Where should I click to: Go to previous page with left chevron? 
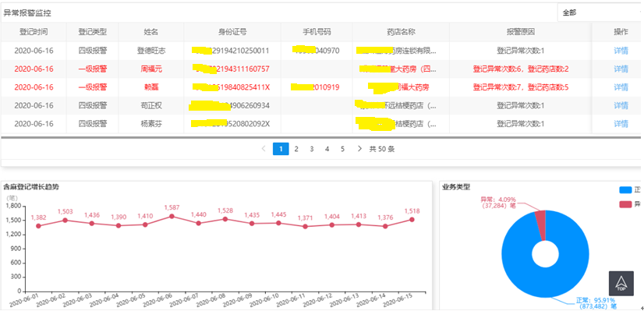264,149
